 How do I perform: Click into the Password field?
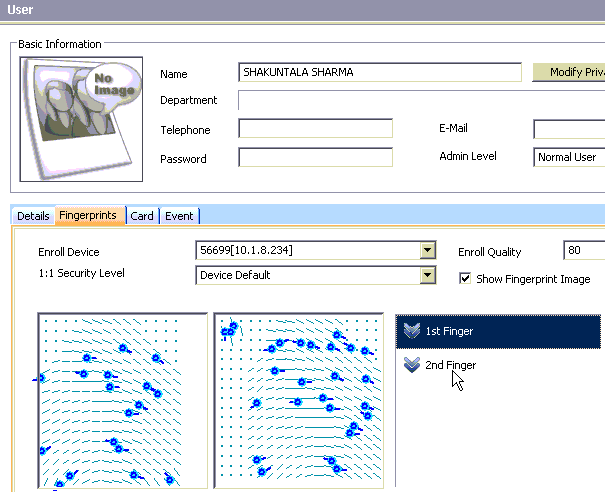click(315, 157)
